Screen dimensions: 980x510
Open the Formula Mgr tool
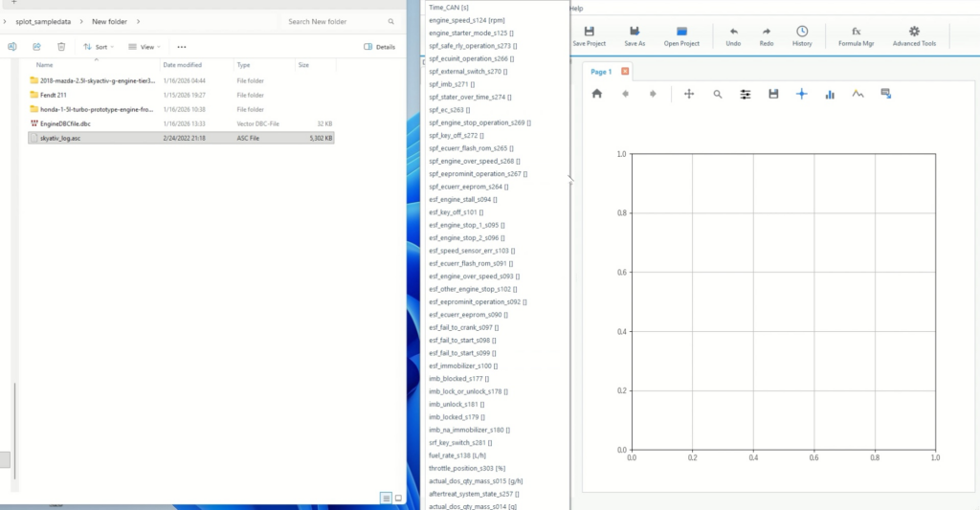click(856, 32)
